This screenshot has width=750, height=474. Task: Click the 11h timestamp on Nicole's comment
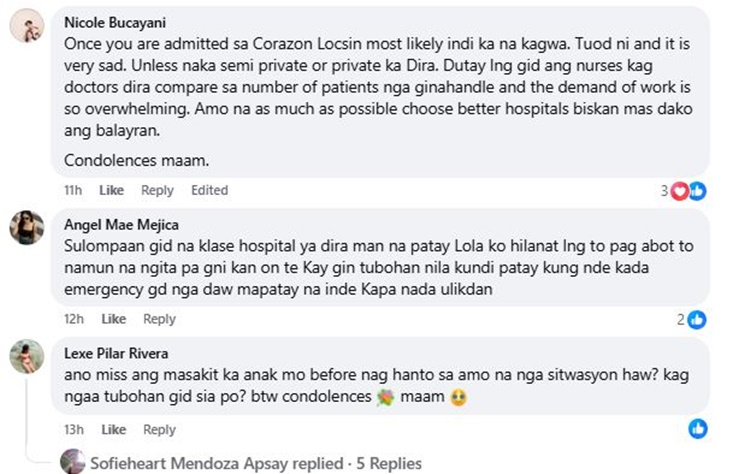click(x=72, y=190)
